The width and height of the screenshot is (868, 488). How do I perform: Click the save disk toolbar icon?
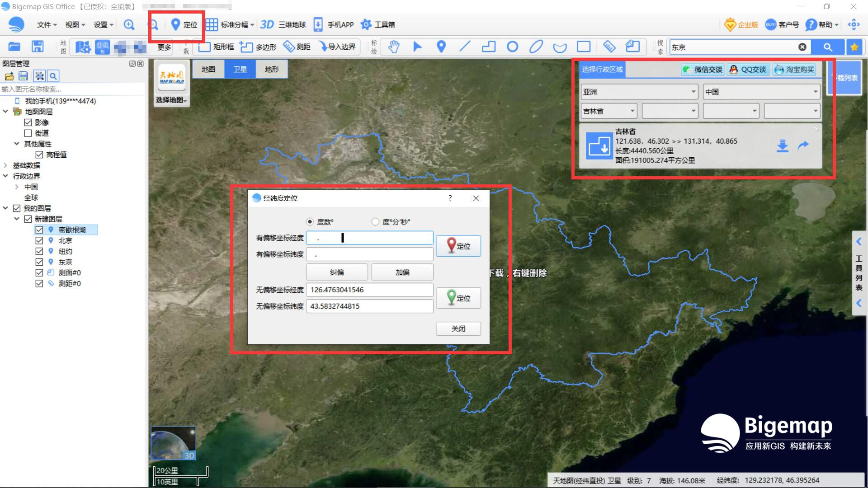point(38,47)
